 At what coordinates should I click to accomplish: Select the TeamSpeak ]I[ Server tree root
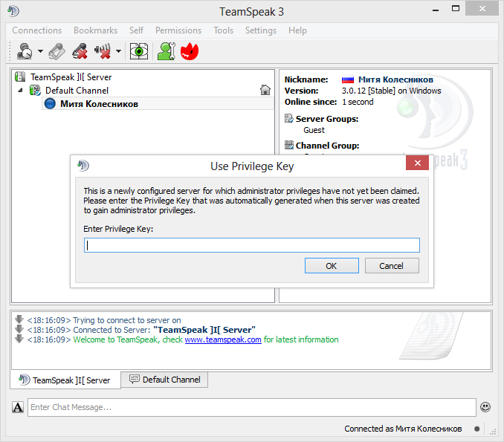[71, 77]
